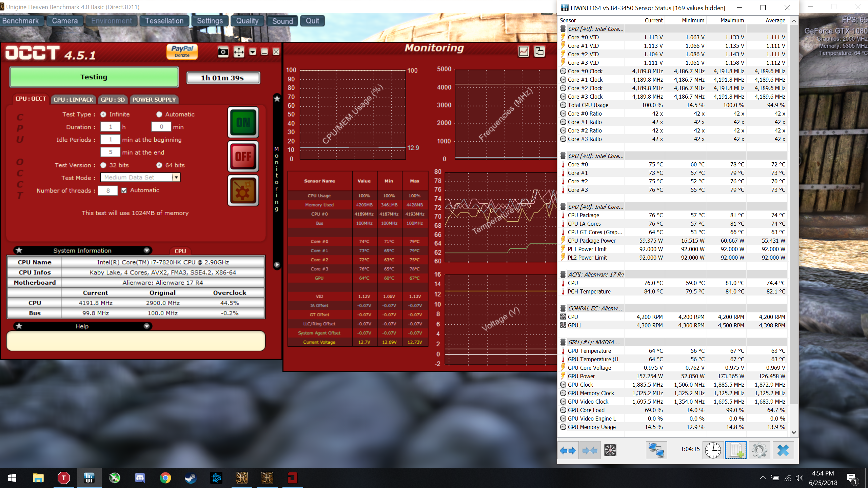
Task: Open Heaven Settings menu
Action: pyautogui.click(x=210, y=21)
